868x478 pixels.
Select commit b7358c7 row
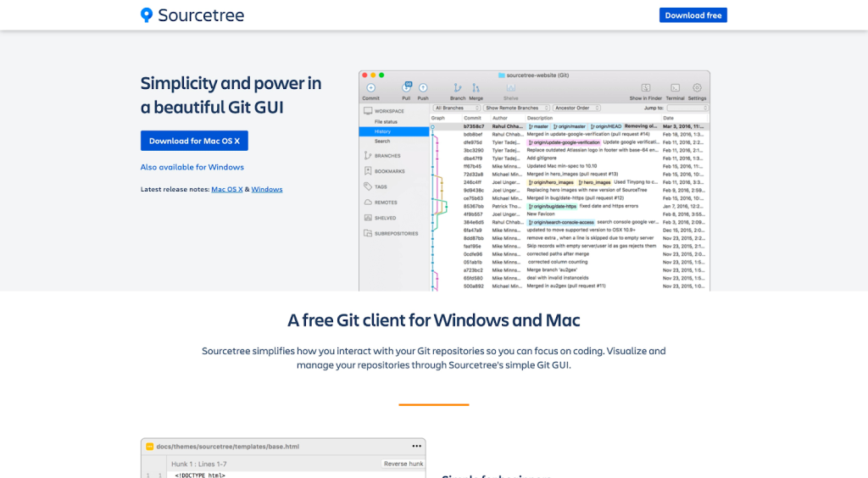click(570, 126)
